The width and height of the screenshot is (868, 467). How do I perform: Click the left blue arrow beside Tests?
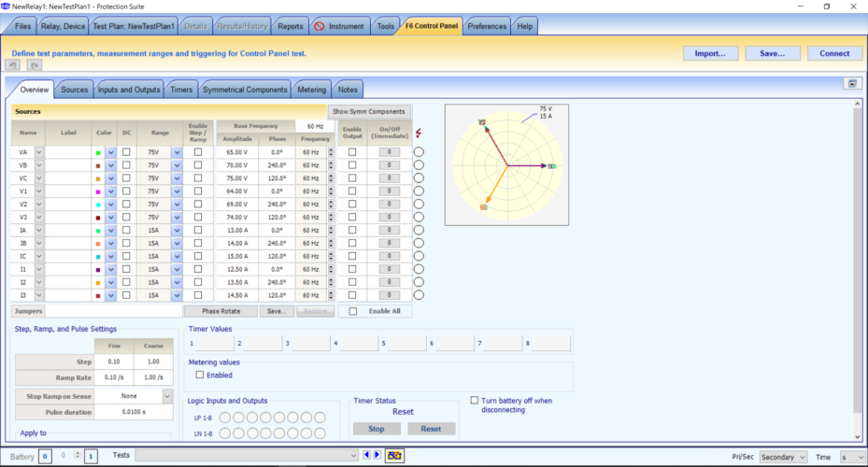pos(366,455)
